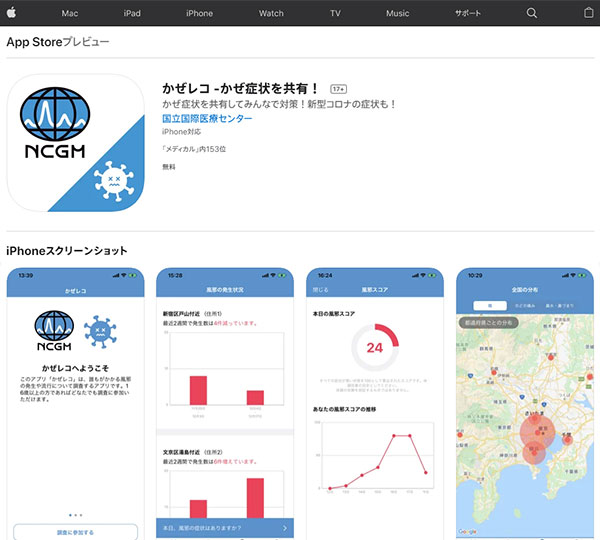Click the page indicator dots in welcome screenshot
This screenshot has width=600, height=540.
pyautogui.click(x=75, y=515)
